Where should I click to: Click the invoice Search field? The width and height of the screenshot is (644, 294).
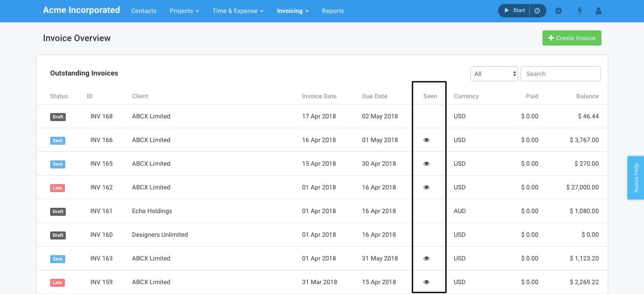coord(560,74)
